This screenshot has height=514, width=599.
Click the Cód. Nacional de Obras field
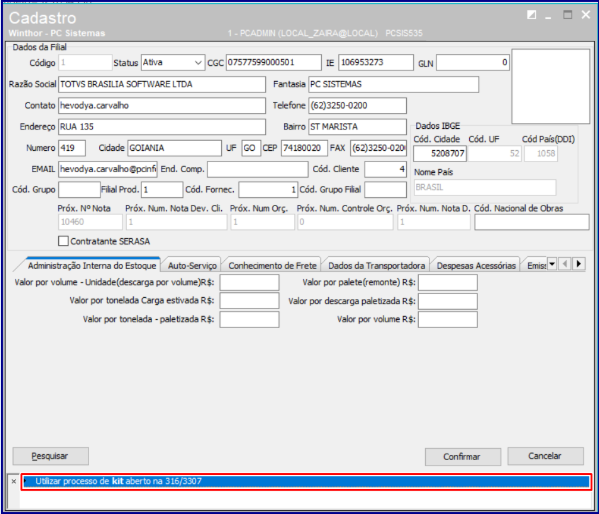[532, 222]
